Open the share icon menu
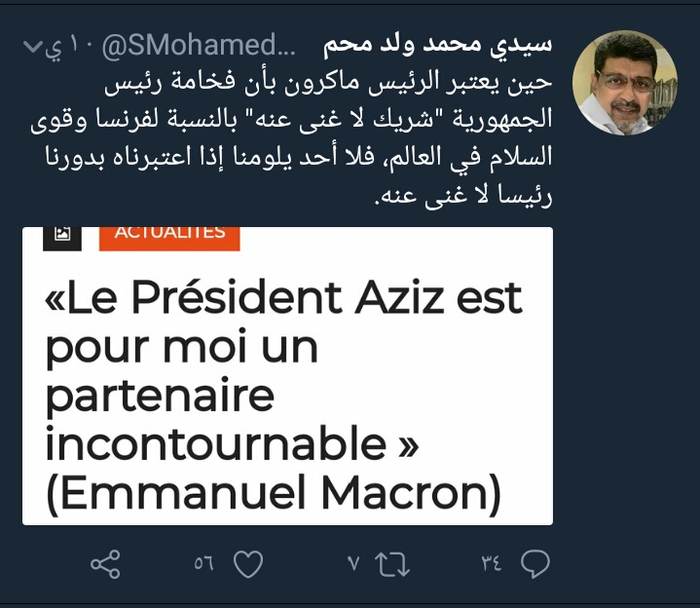This screenshot has width=700, height=608. [105, 564]
